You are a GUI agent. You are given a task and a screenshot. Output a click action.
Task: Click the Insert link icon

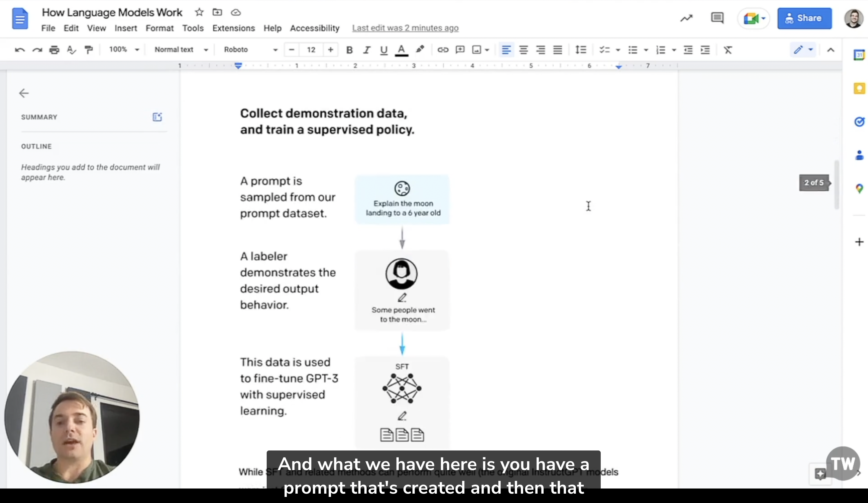[443, 50]
